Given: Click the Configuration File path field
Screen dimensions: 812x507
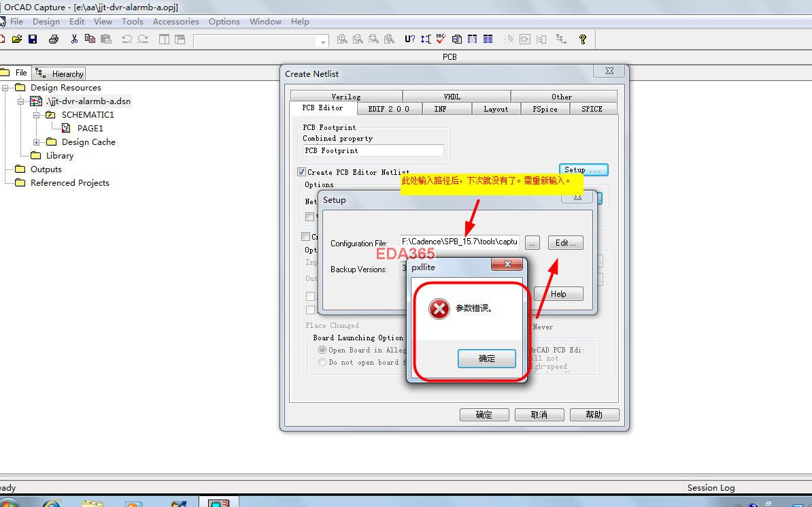Looking at the screenshot, I should pyautogui.click(x=459, y=242).
